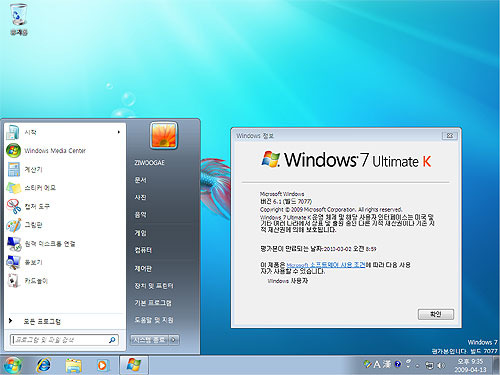The image size is (500, 375).
Task: Click OK (확인) in Windows 정보 dialog
Action: point(436,314)
